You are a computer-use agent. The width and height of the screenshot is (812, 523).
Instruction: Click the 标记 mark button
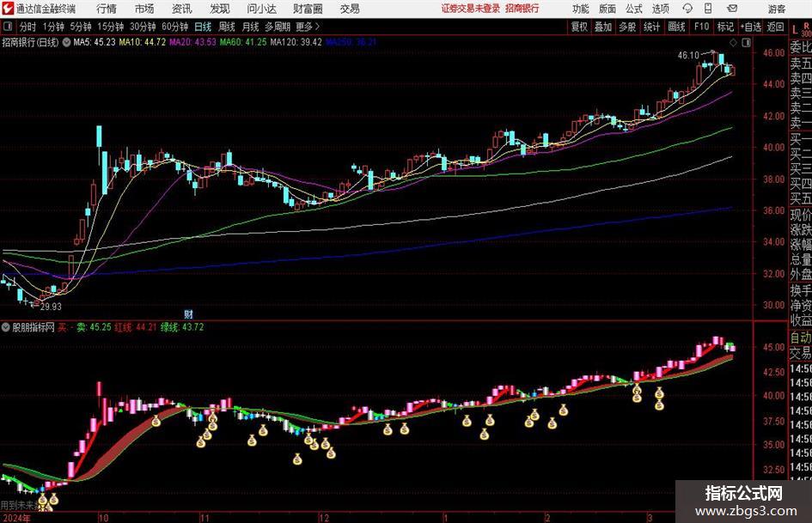click(725, 27)
